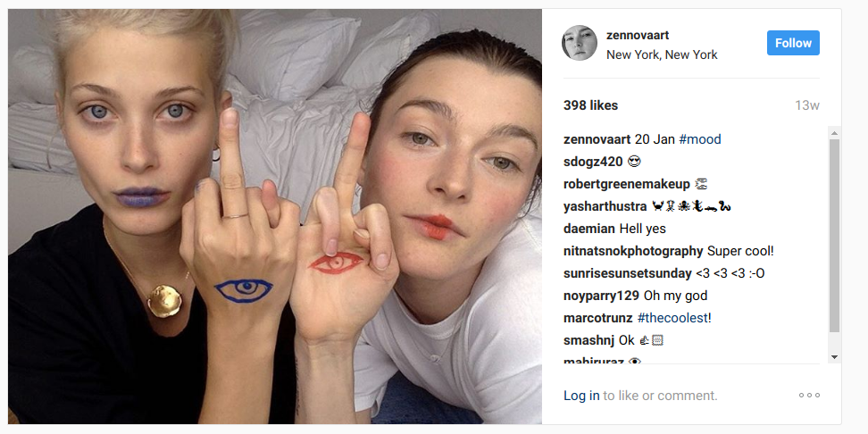Open robertgreenemakeup commenter profile
This screenshot has width=868, height=434.
[x=627, y=184]
